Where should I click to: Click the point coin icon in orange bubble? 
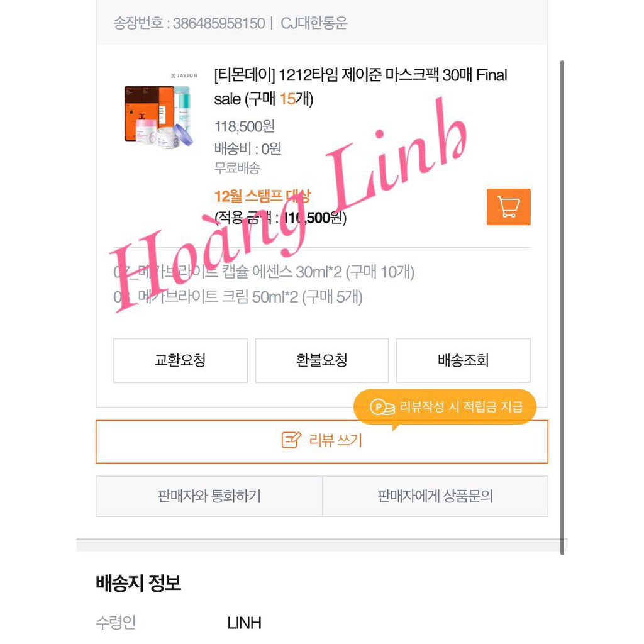pyautogui.click(x=382, y=407)
